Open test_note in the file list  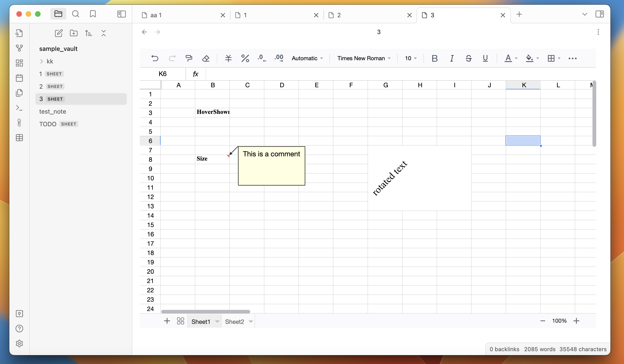53,112
